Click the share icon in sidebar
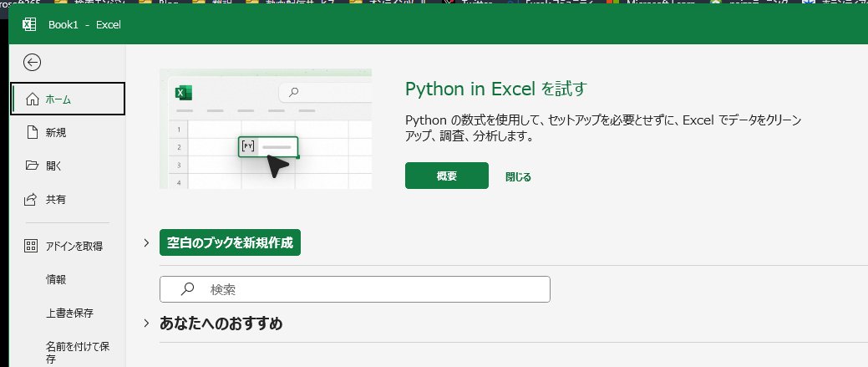The image size is (868, 367). click(x=31, y=199)
